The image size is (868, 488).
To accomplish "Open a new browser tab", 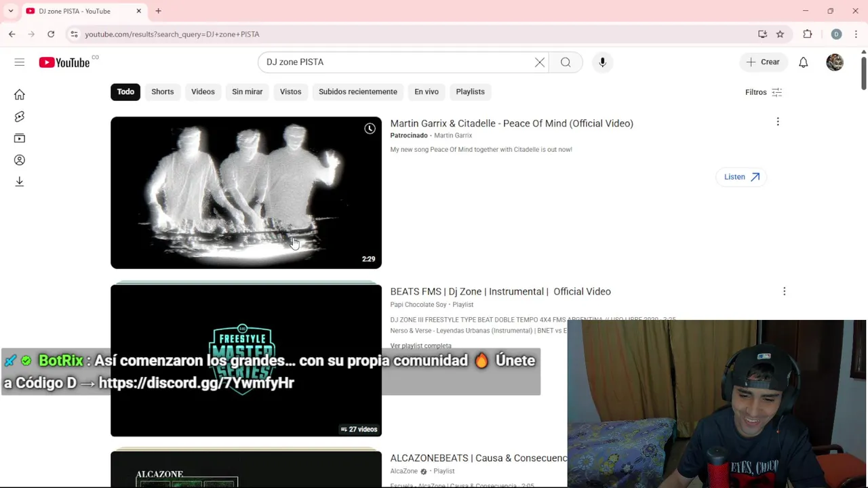I will tap(158, 11).
